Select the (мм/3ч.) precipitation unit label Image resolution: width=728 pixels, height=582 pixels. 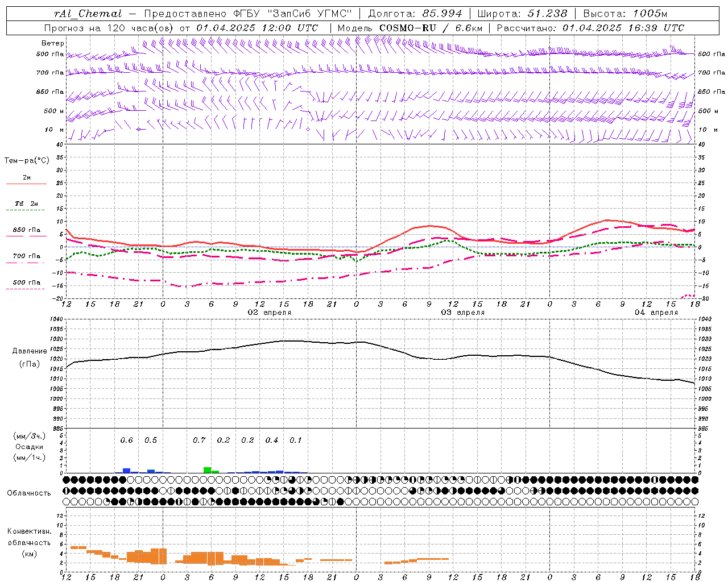point(30,436)
